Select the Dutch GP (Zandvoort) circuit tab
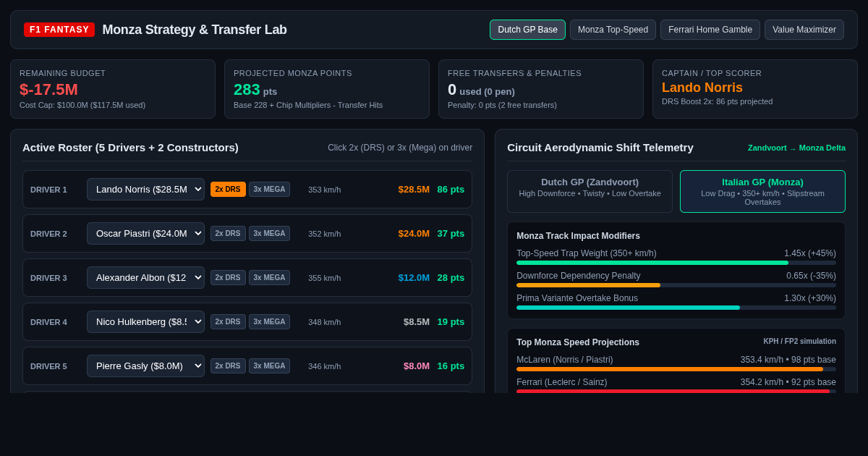Screen dimensions: 868x456 click(590, 191)
